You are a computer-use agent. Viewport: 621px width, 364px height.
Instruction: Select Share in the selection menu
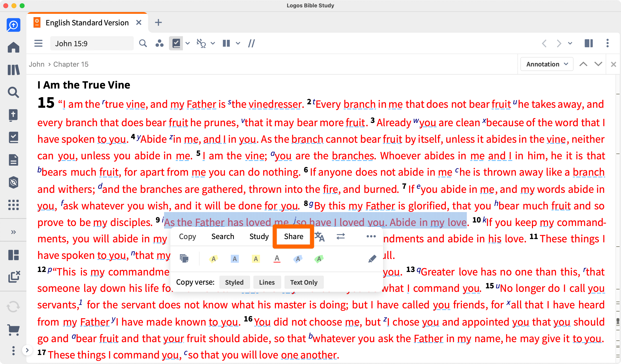(293, 237)
